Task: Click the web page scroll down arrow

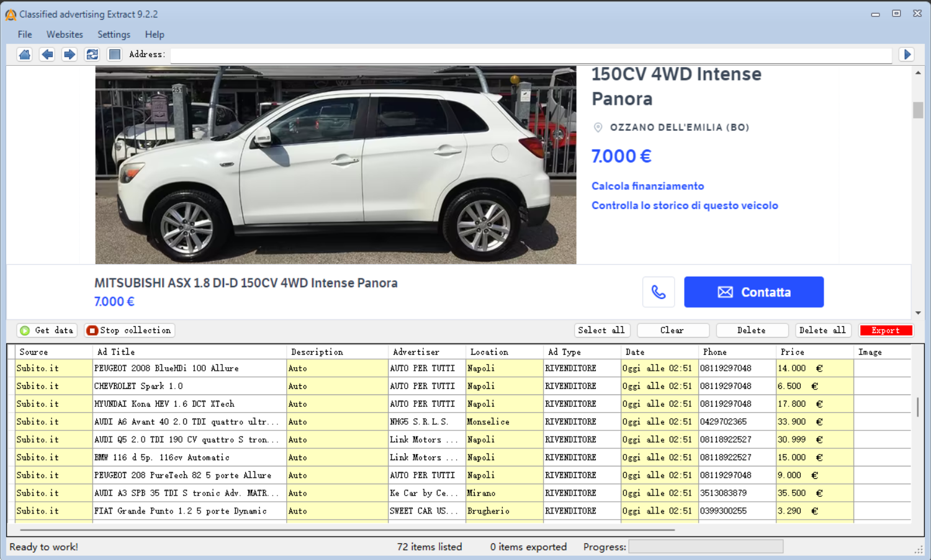Action: pyautogui.click(x=917, y=313)
